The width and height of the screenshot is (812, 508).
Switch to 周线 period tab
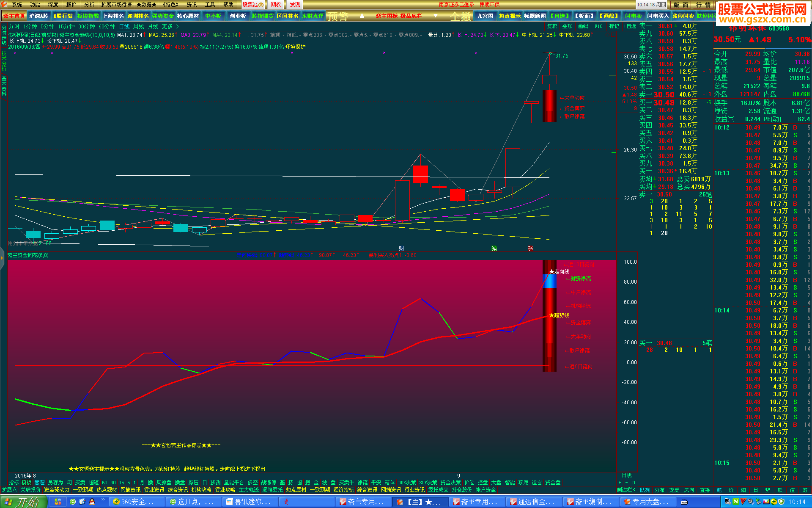point(138,26)
